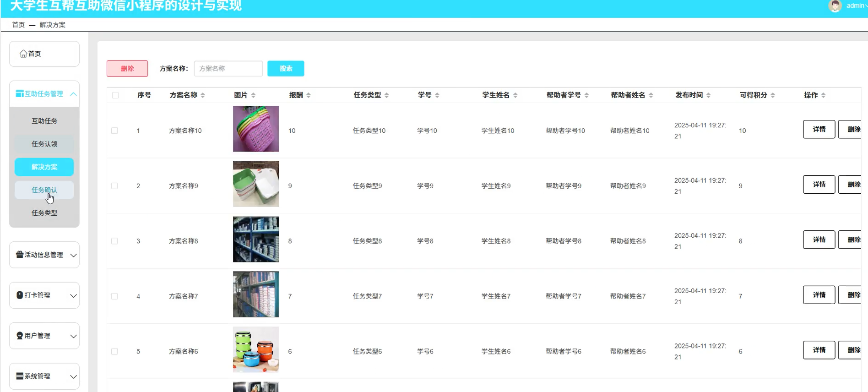The image size is (868, 392).
Task: Click the 互助任务管理 grid icon
Action: (x=20, y=94)
